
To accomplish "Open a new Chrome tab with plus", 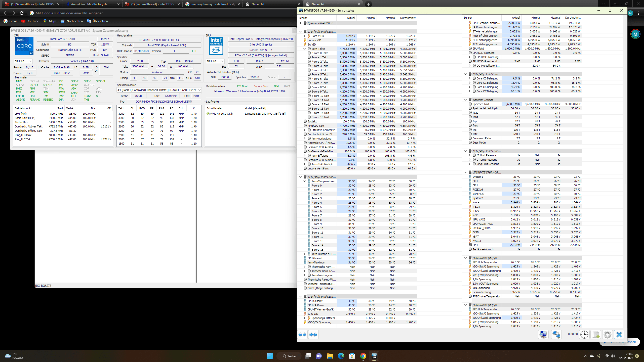I will (x=368, y=4).
